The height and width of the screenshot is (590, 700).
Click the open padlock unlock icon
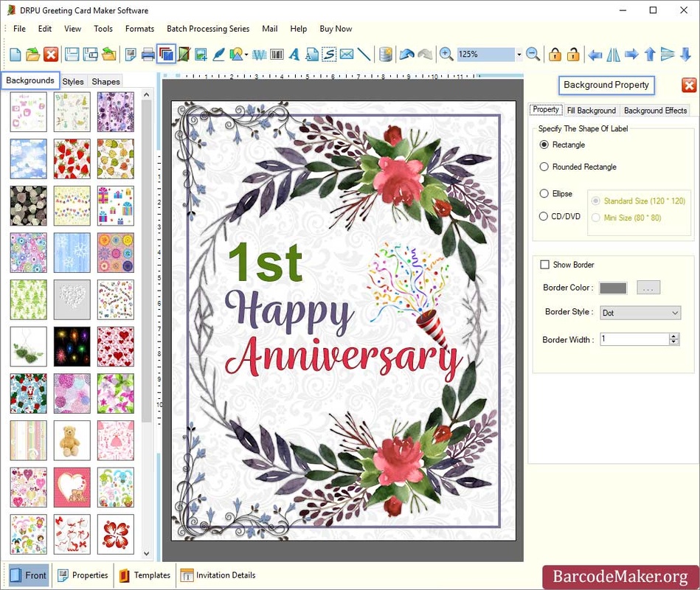coord(573,55)
